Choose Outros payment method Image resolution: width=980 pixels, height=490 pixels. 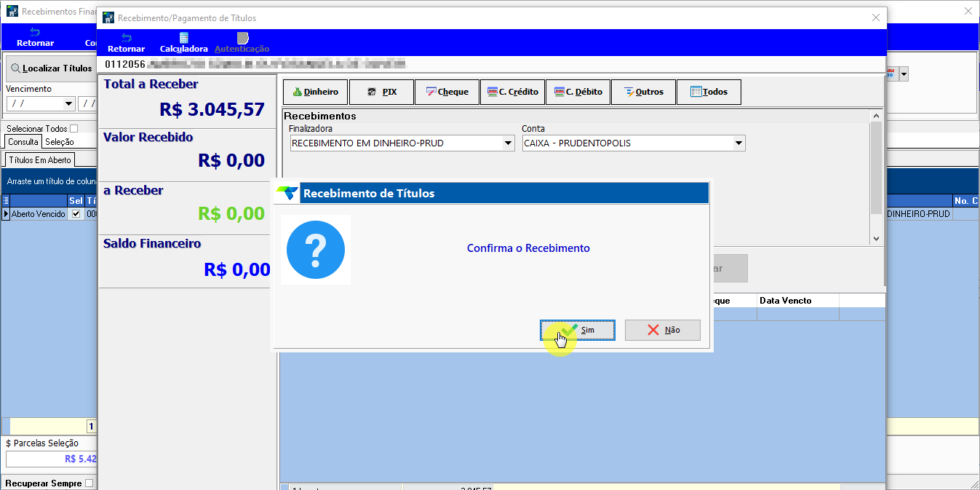tap(643, 92)
